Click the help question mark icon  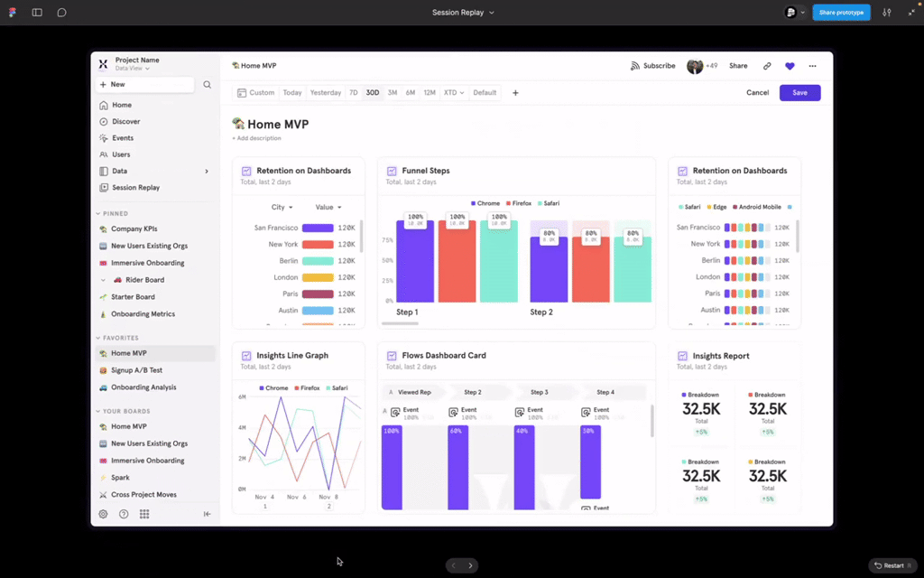(124, 514)
